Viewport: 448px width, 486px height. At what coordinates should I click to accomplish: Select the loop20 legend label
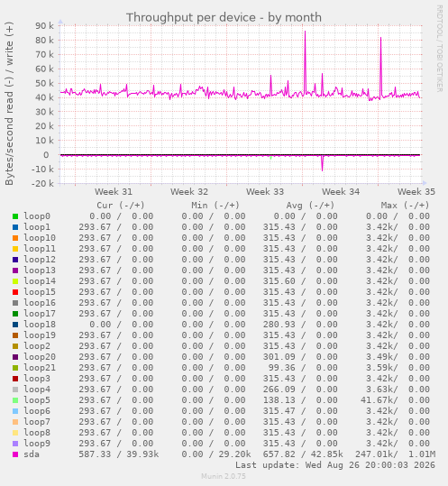[x=40, y=357]
